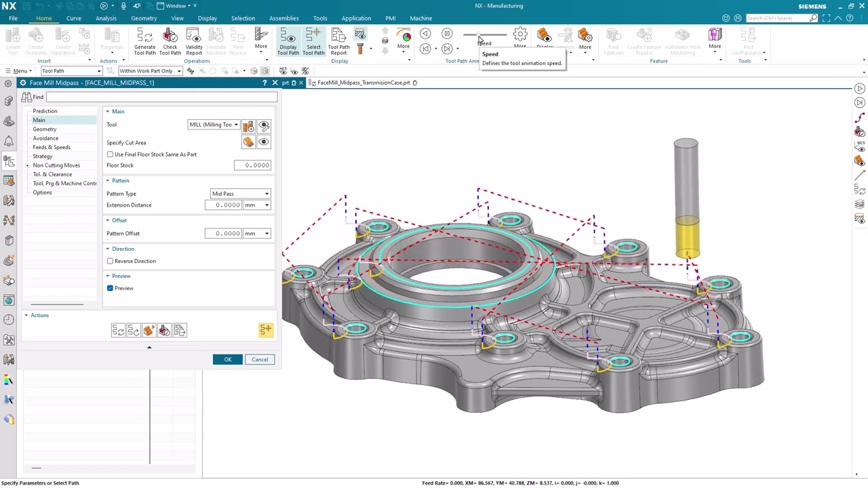Click the Generate icon in the Actions section
The width and height of the screenshot is (868, 488).
[x=118, y=330]
